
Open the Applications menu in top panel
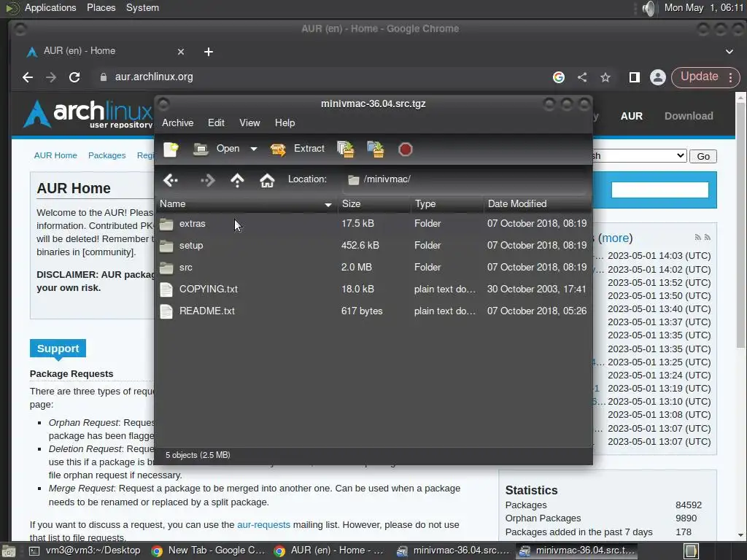50,7
